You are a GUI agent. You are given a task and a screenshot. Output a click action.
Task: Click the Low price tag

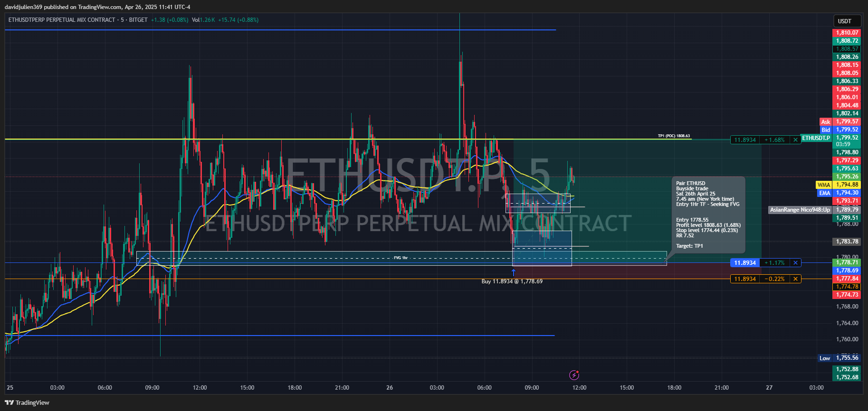pos(825,358)
